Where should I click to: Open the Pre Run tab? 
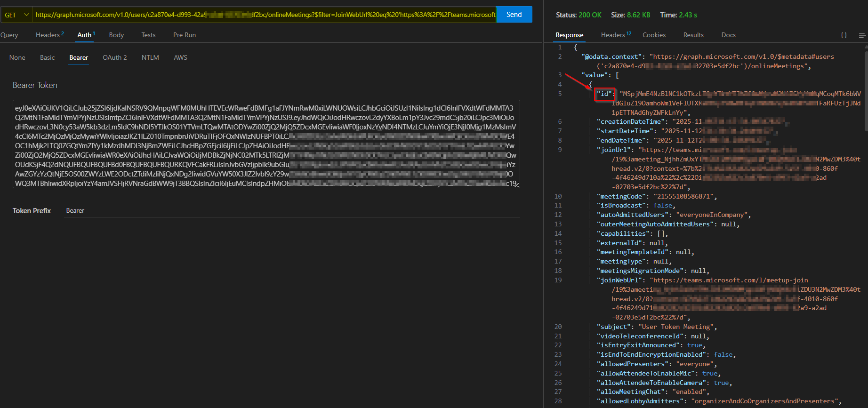(185, 35)
